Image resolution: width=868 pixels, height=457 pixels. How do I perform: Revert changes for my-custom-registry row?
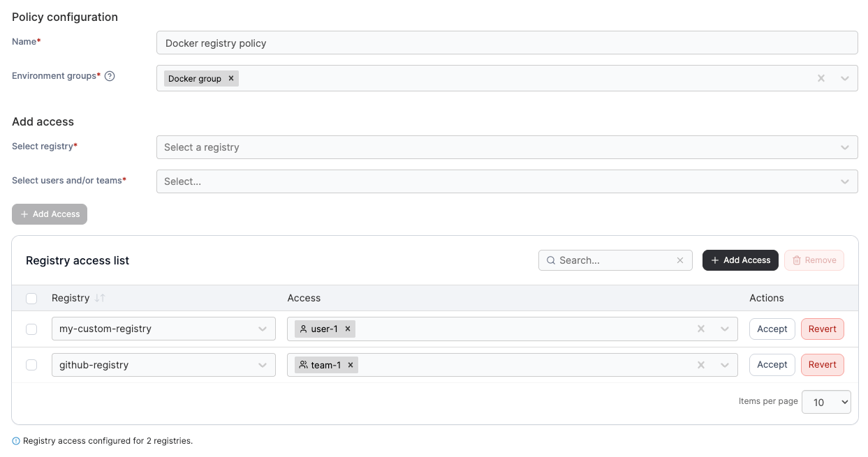[x=823, y=329]
